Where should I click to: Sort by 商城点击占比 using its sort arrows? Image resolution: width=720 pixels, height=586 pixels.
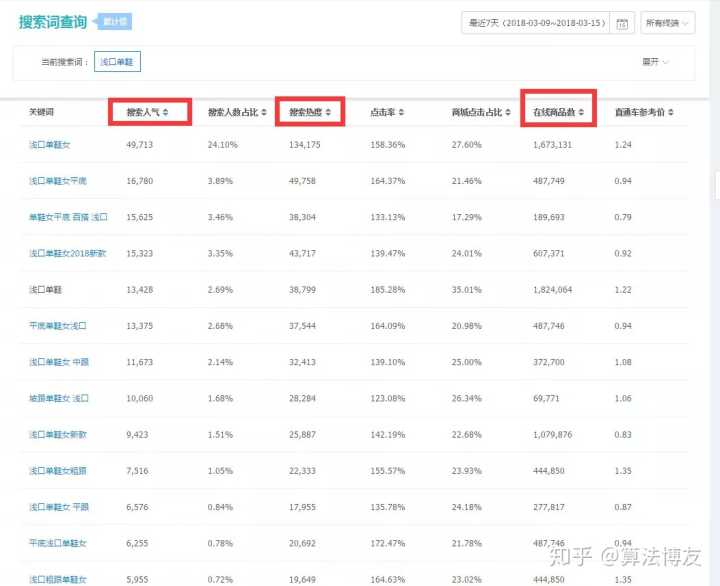click(x=508, y=113)
